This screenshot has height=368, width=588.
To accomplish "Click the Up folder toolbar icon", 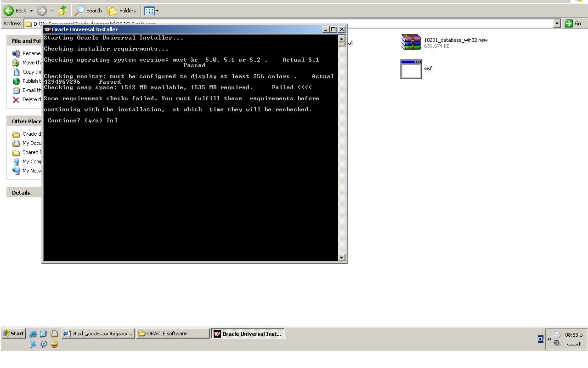I will coord(63,11).
